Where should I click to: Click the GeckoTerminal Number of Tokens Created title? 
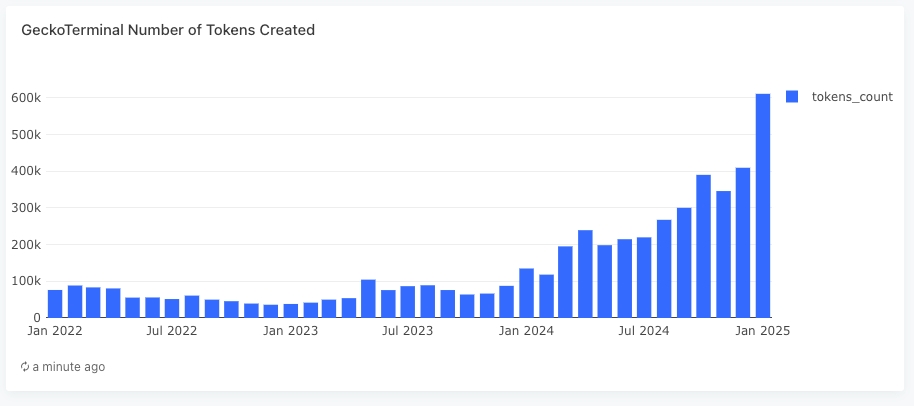pos(168,30)
